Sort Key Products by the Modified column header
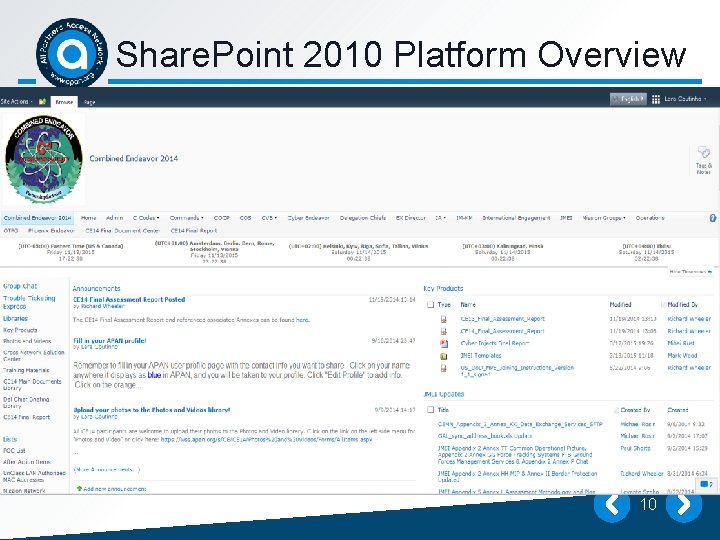 [x=620, y=305]
